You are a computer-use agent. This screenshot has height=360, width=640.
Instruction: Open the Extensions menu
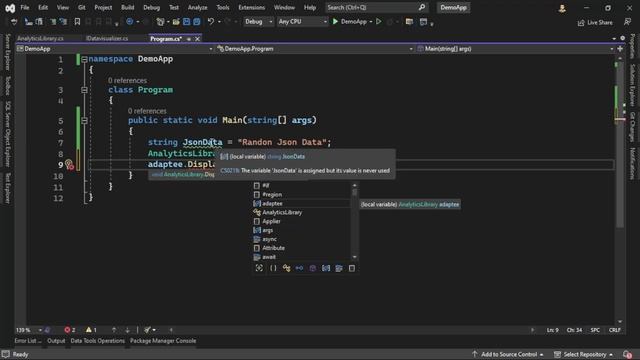tap(251, 7)
